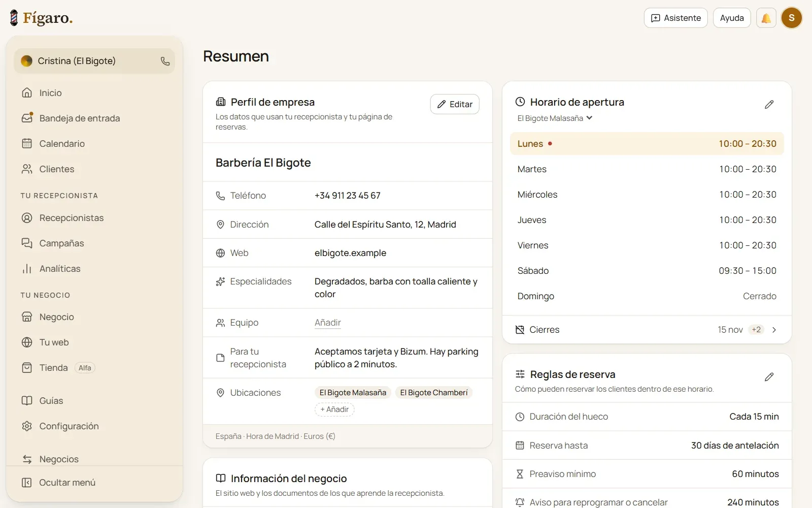Open Bandeja de entrada
The width and height of the screenshot is (812, 508).
pyautogui.click(x=94, y=118)
